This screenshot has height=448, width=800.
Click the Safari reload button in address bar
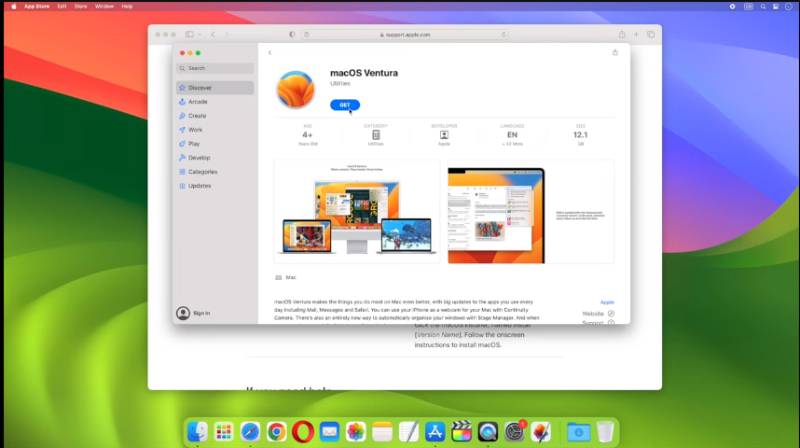[504, 35]
